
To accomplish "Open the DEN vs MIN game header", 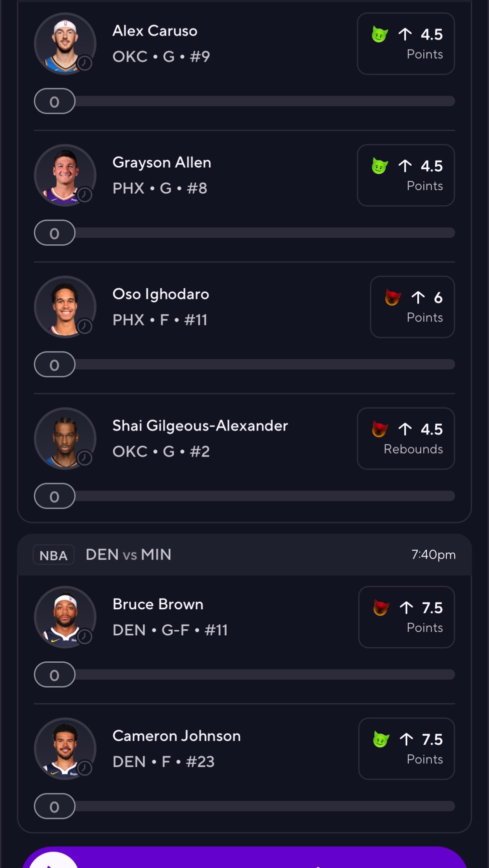I will tap(244, 555).
